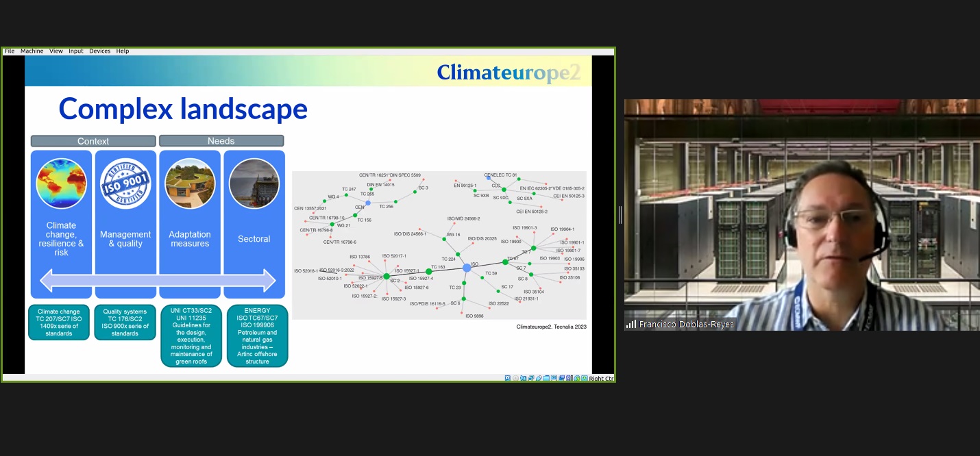Click the green arrow icon beside Right Ctrl
980x456 pixels.
(584, 378)
